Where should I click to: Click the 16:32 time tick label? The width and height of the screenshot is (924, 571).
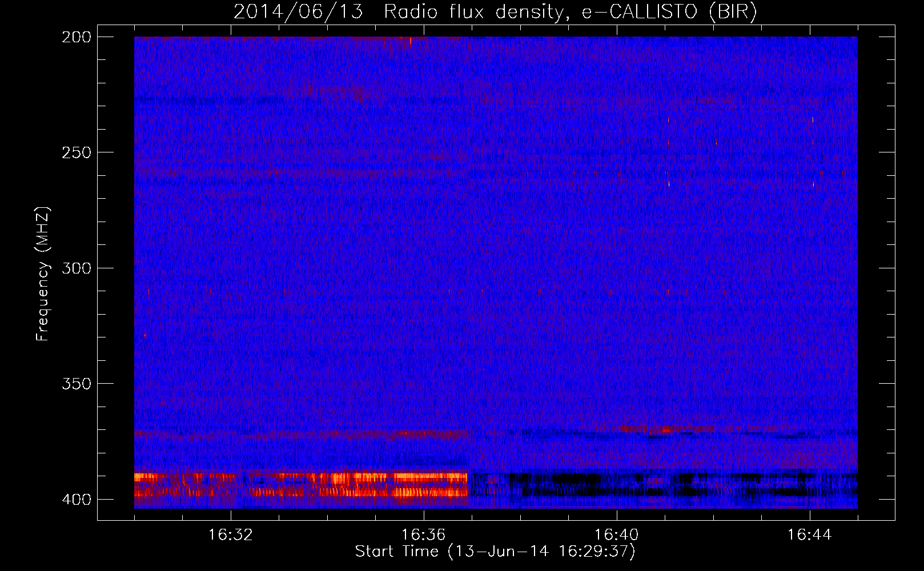(x=231, y=535)
